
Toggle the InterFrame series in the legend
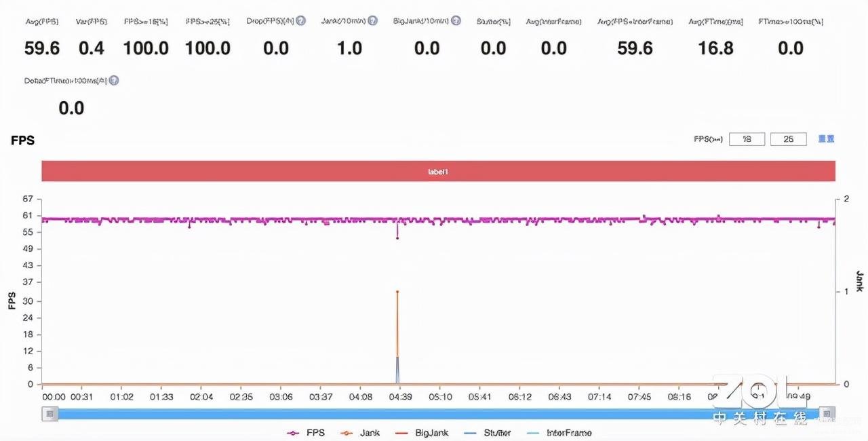tap(558, 433)
